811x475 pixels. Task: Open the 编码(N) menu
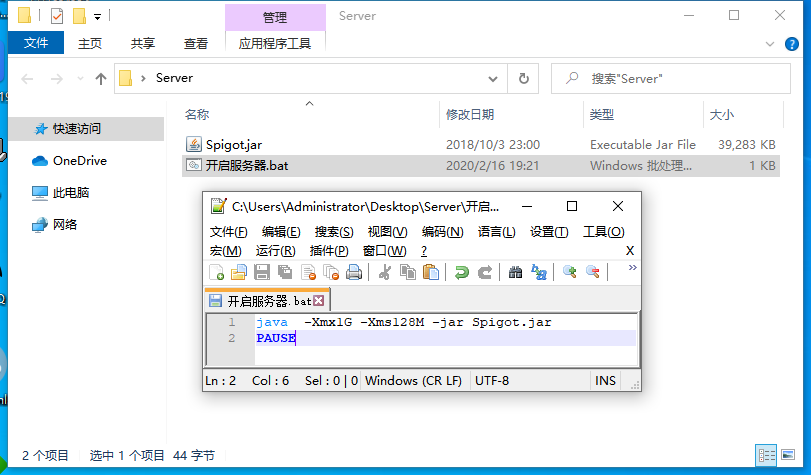point(442,232)
